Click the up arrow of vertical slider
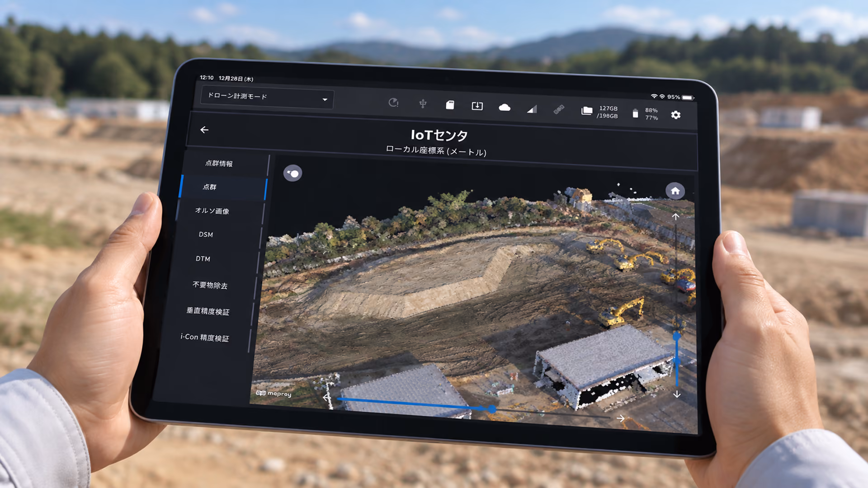 (675, 217)
